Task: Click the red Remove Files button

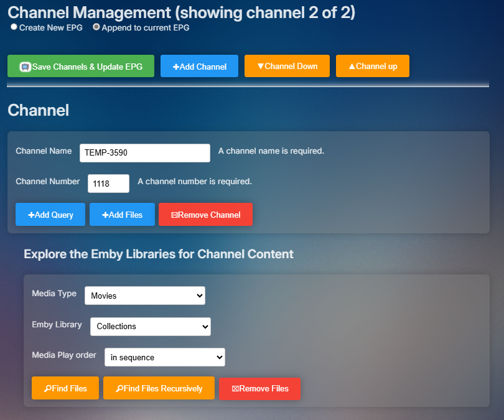Action: tap(259, 389)
